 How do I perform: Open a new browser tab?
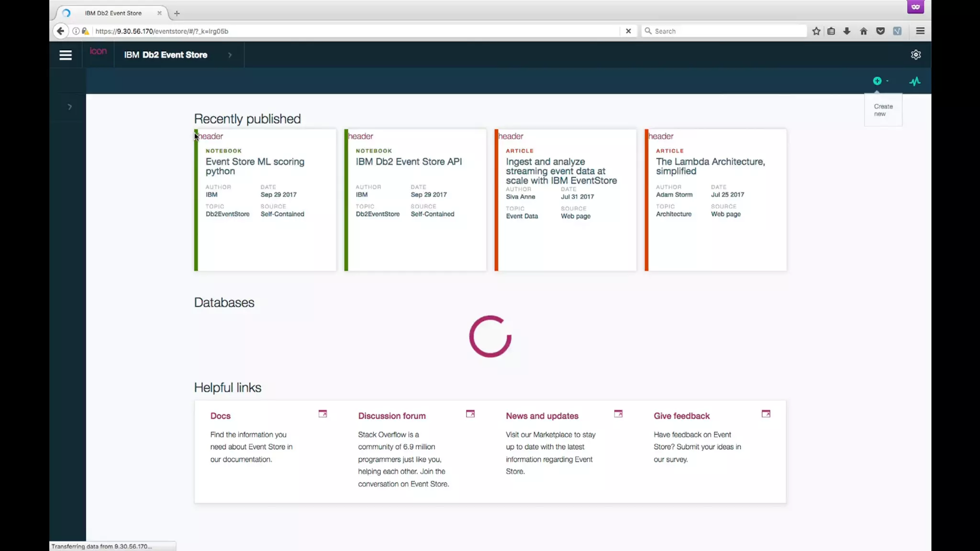click(x=177, y=13)
